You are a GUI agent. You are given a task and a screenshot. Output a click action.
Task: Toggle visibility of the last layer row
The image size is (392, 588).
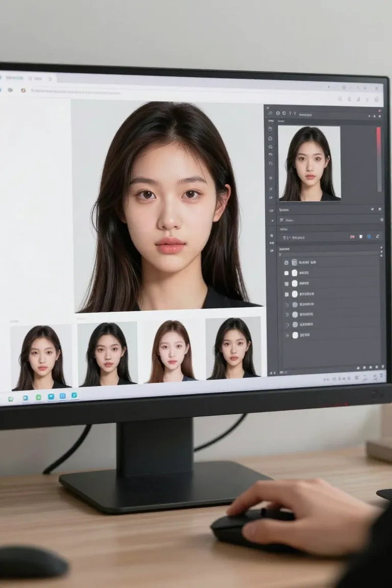coord(287,335)
